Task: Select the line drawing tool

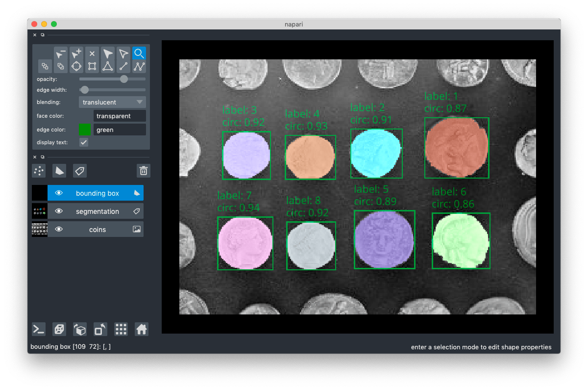Action: point(123,66)
